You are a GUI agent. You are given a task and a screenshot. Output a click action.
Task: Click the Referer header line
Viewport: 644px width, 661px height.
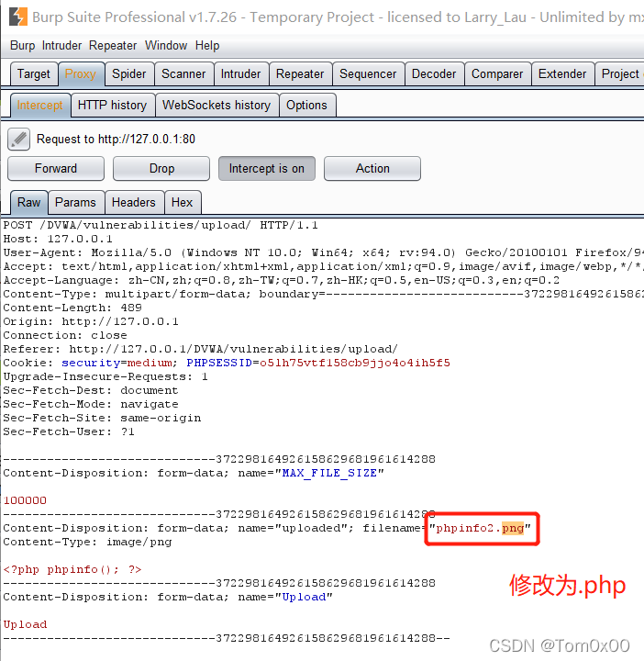[x=201, y=349]
